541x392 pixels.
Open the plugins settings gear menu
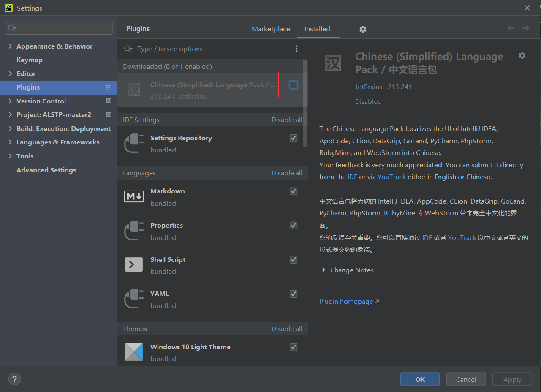(362, 29)
